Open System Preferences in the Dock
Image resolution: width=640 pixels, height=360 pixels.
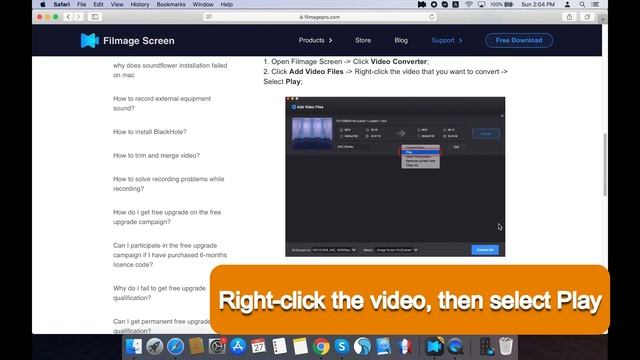click(217, 347)
